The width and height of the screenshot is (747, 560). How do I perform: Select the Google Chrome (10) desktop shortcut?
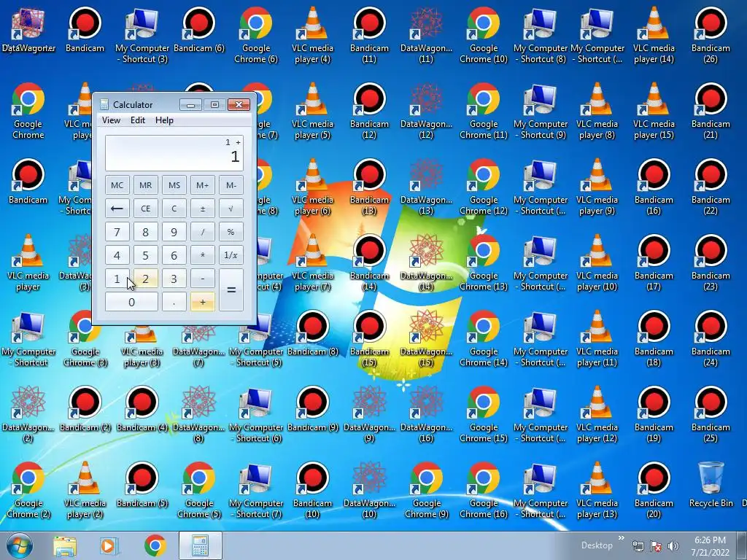pos(484,36)
